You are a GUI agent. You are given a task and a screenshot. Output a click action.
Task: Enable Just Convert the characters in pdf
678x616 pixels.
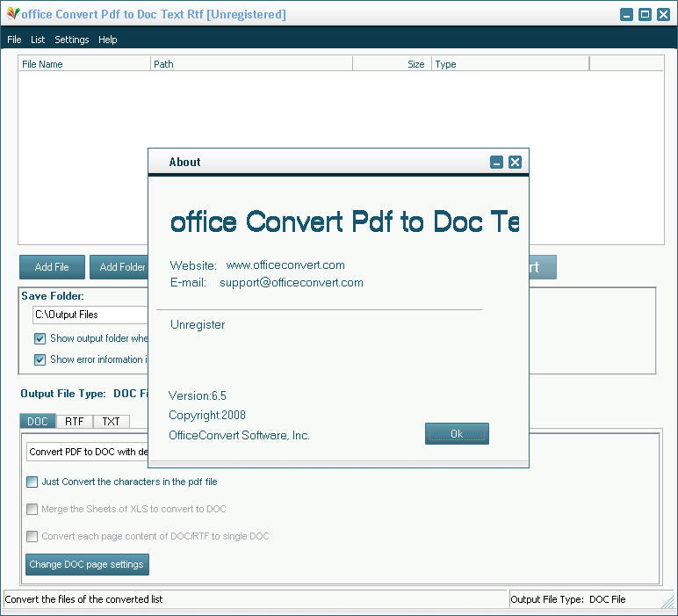pyautogui.click(x=32, y=482)
